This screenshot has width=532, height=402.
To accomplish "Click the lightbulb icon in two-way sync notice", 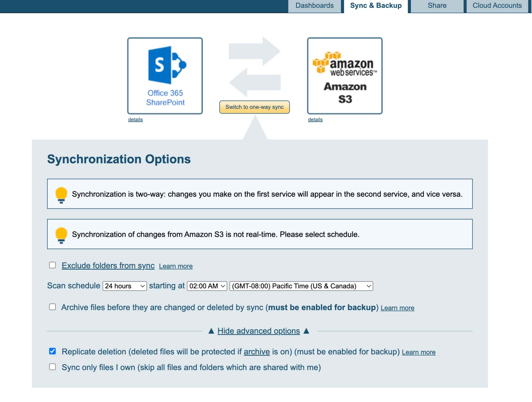I will click(61, 195).
